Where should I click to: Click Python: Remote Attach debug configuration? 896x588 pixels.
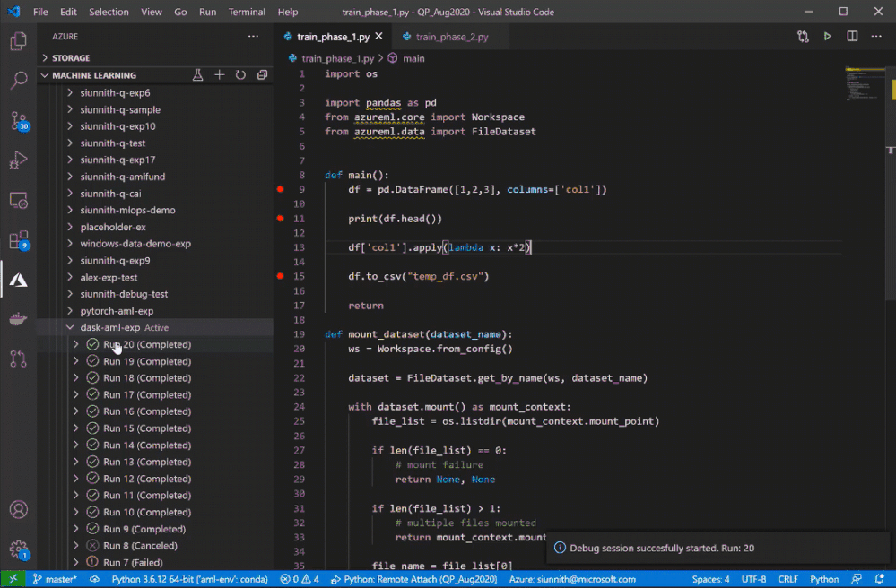[414, 579]
